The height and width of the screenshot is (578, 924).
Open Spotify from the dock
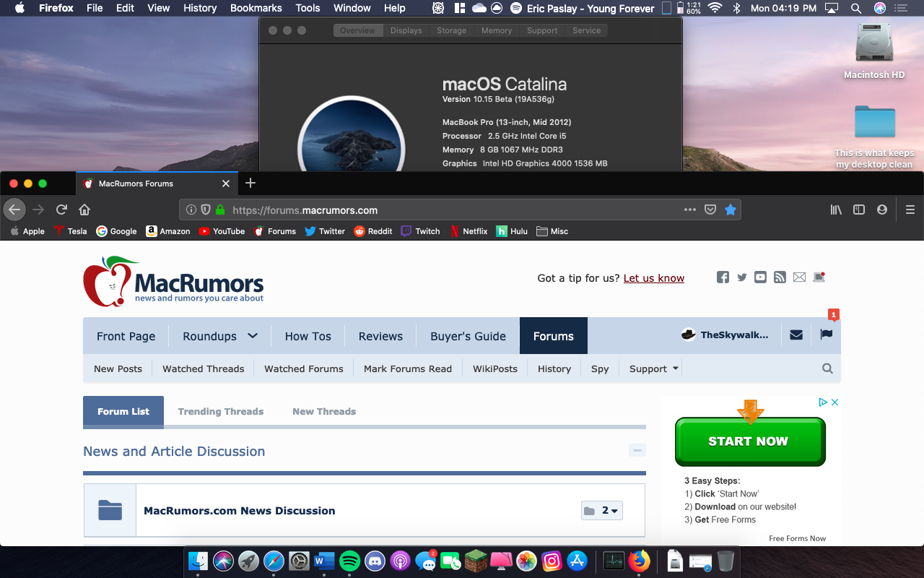pyautogui.click(x=349, y=561)
